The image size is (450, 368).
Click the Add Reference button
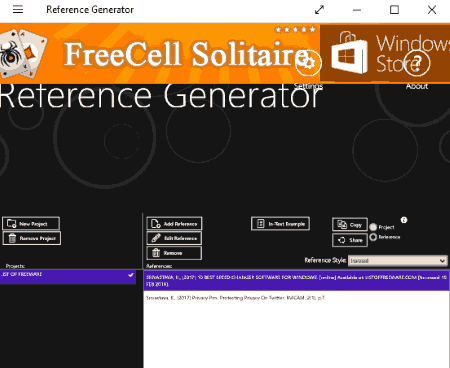(x=174, y=224)
